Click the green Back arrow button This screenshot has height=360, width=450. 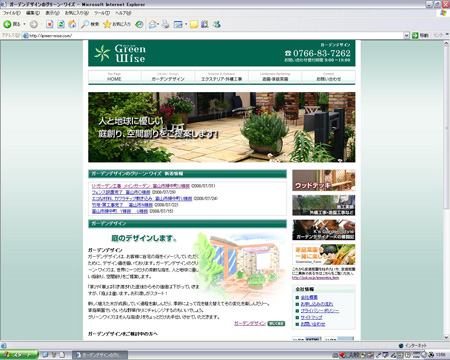tap(7, 24)
